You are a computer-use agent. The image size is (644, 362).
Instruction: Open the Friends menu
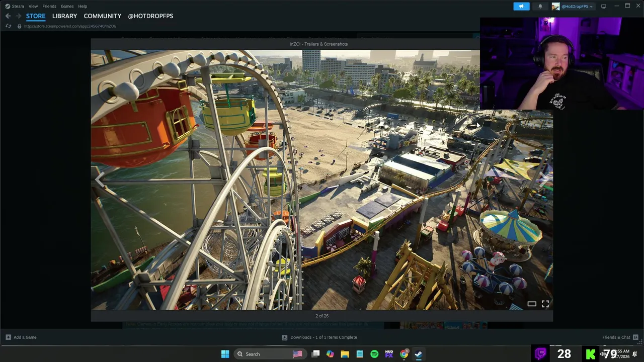point(49,6)
